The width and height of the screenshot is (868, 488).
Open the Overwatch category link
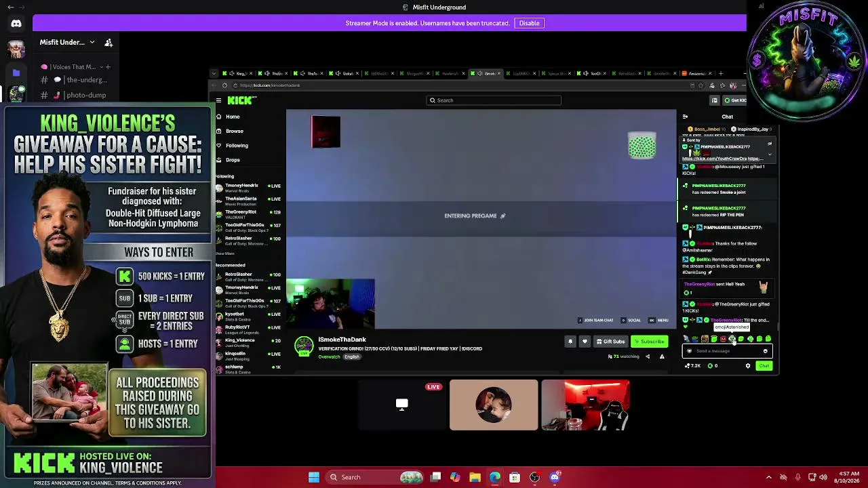click(329, 357)
